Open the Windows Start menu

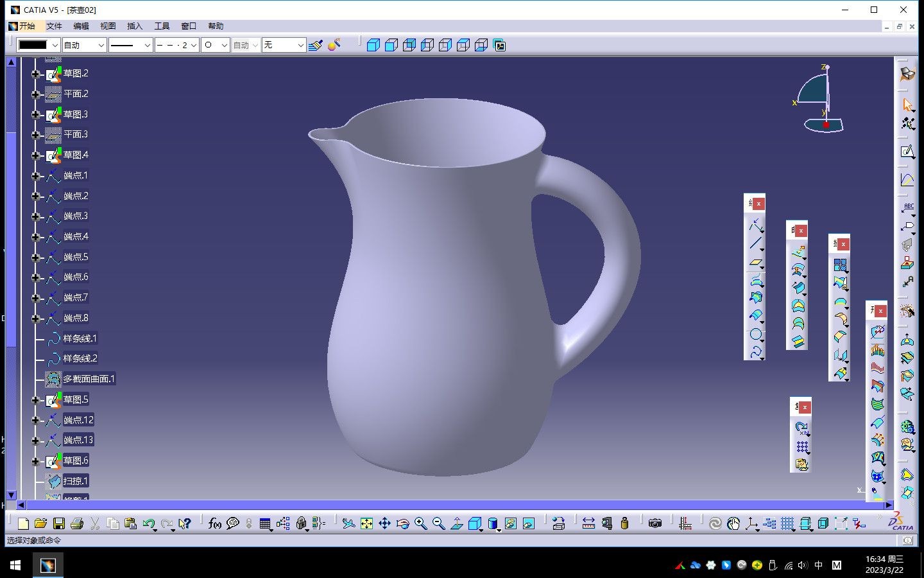[15, 565]
